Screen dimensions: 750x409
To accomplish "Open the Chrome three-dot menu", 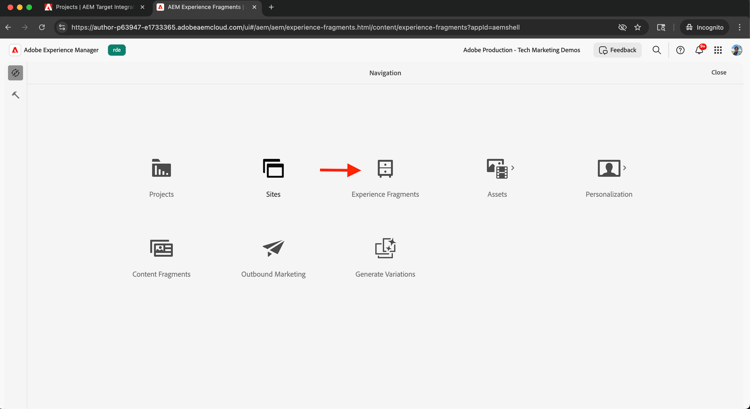I will point(740,27).
